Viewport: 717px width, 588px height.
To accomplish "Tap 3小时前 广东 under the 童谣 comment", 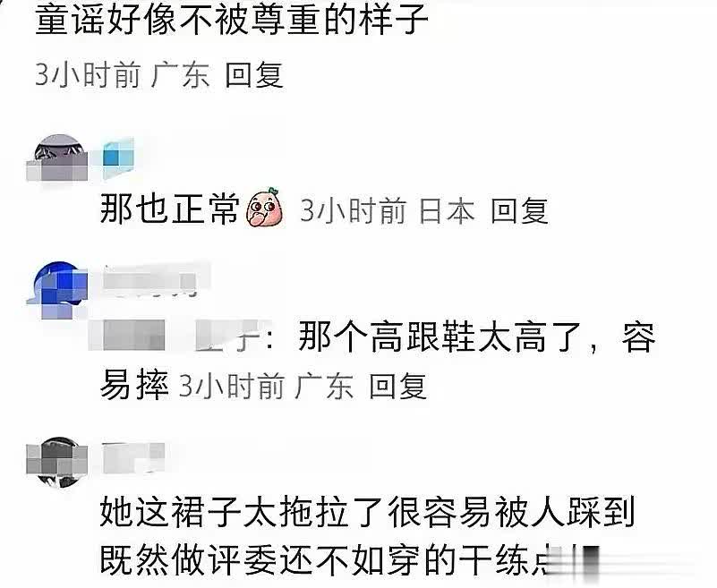I will click(123, 75).
